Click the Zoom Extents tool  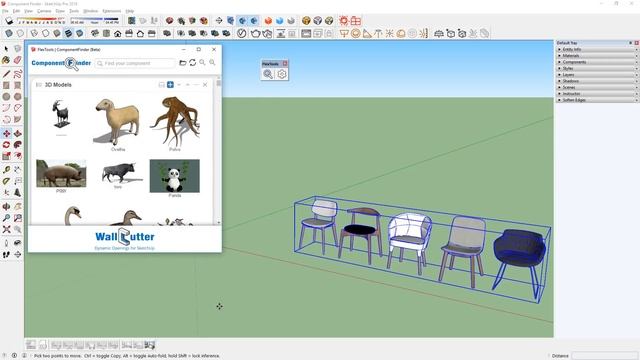point(6,229)
